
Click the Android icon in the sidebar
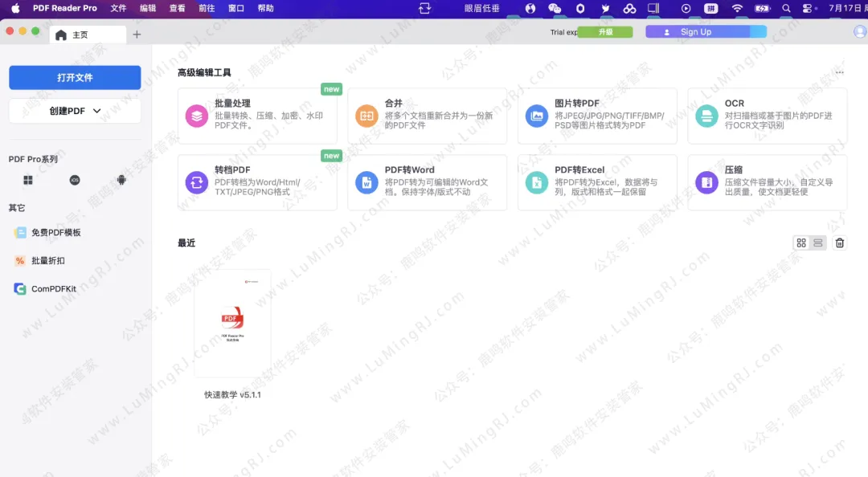pyautogui.click(x=121, y=180)
